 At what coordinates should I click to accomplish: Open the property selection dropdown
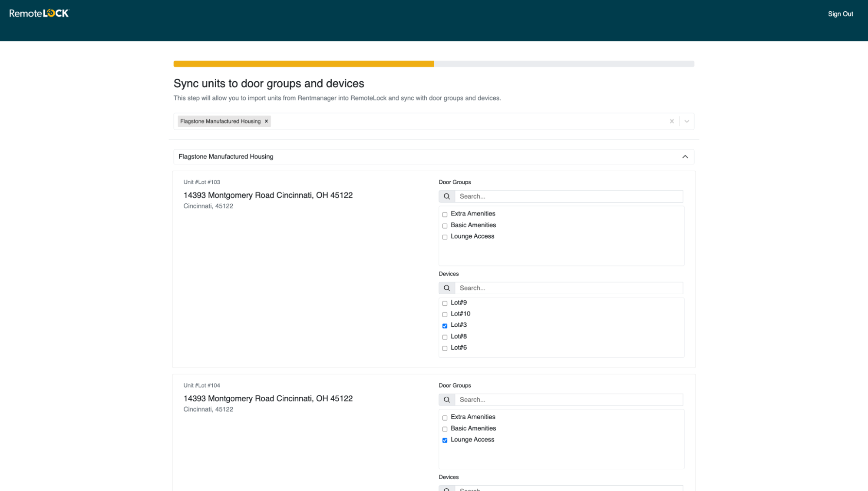[x=686, y=121]
